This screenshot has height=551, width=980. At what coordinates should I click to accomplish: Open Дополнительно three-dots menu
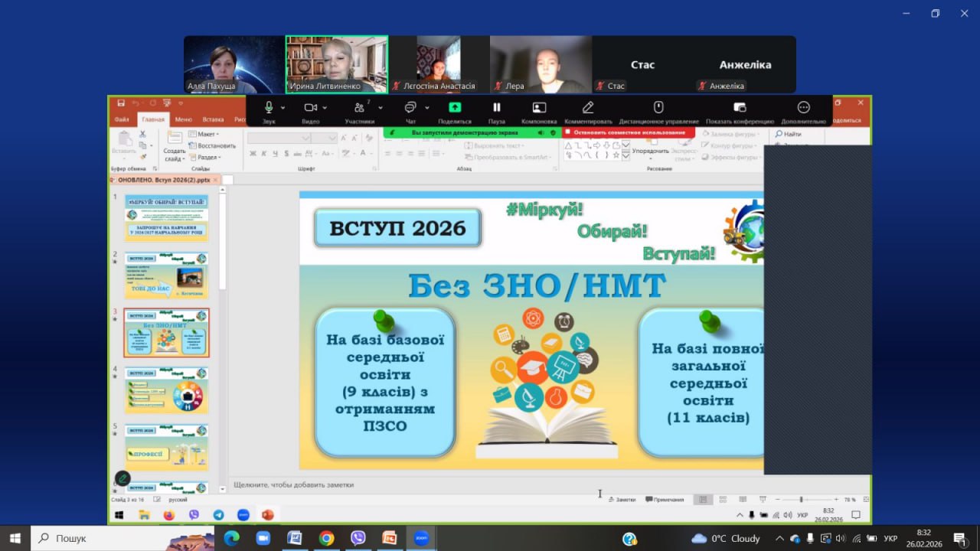[803, 108]
